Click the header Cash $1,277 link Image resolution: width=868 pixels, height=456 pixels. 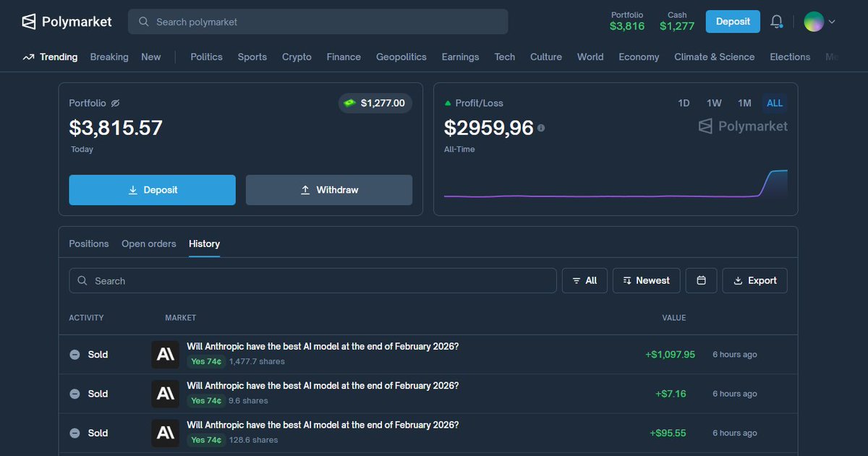(x=677, y=21)
